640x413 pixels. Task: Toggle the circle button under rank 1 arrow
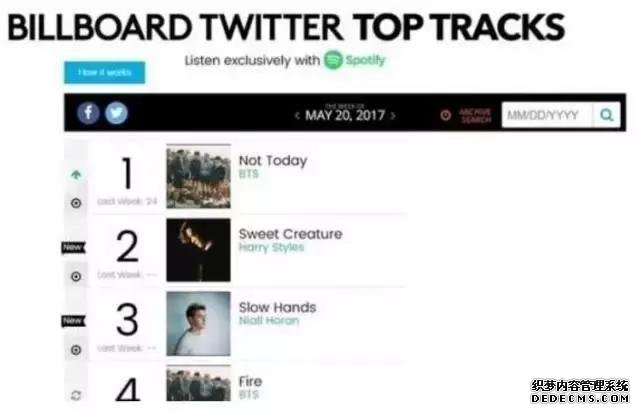click(76, 202)
